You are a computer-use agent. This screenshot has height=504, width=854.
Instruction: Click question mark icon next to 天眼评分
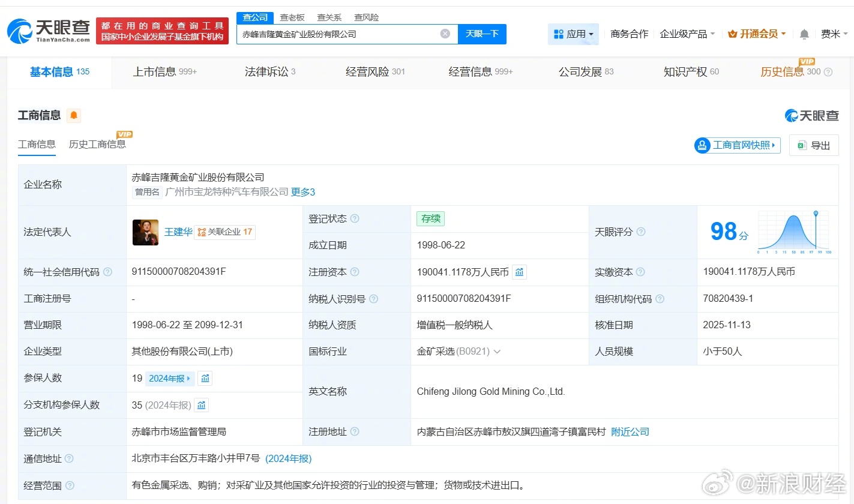641,232
